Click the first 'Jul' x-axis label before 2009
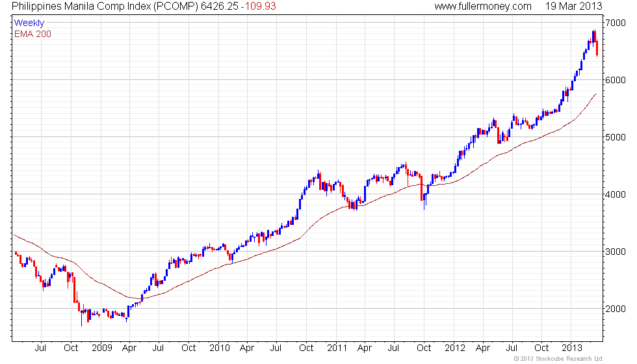 click(40, 348)
